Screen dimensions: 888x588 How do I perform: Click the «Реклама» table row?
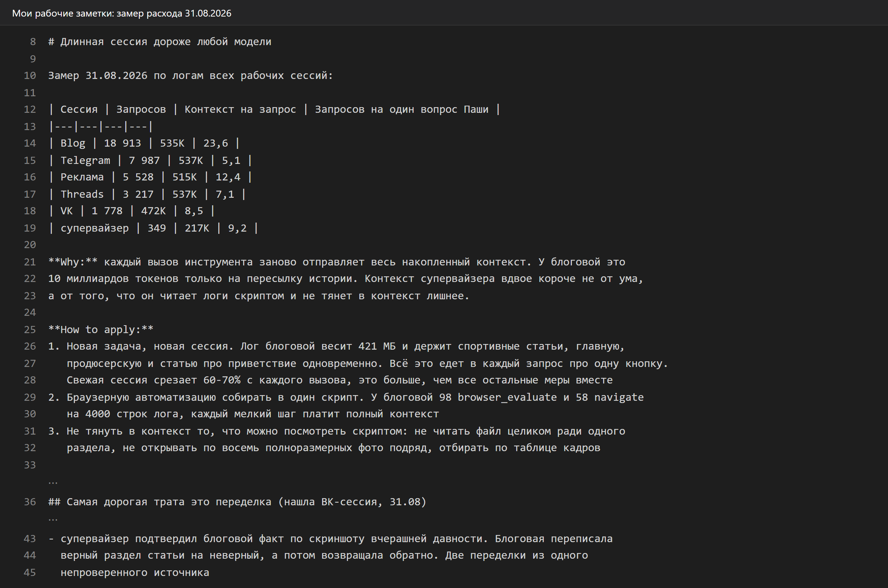pyautogui.click(x=150, y=177)
